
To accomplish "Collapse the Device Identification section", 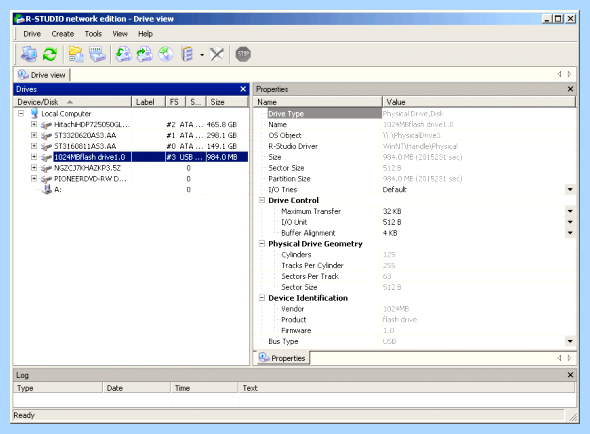I will [x=262, y=298].
